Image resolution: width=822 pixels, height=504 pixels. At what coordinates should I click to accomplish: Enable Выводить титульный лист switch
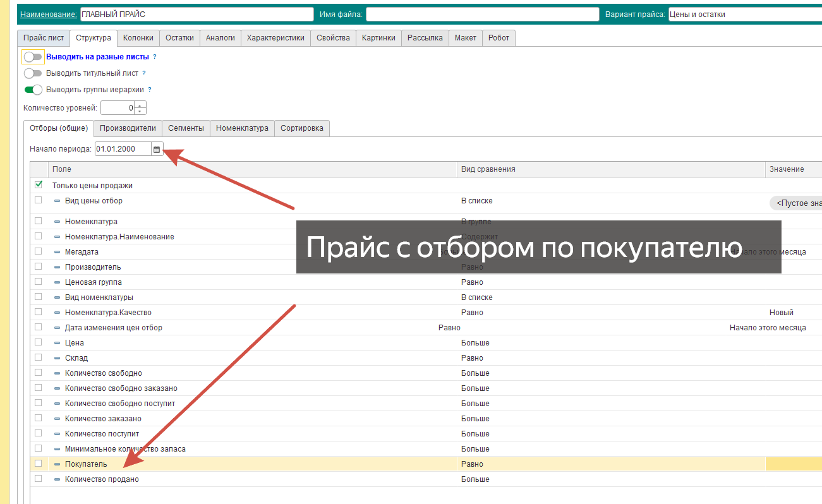point(33,73)
